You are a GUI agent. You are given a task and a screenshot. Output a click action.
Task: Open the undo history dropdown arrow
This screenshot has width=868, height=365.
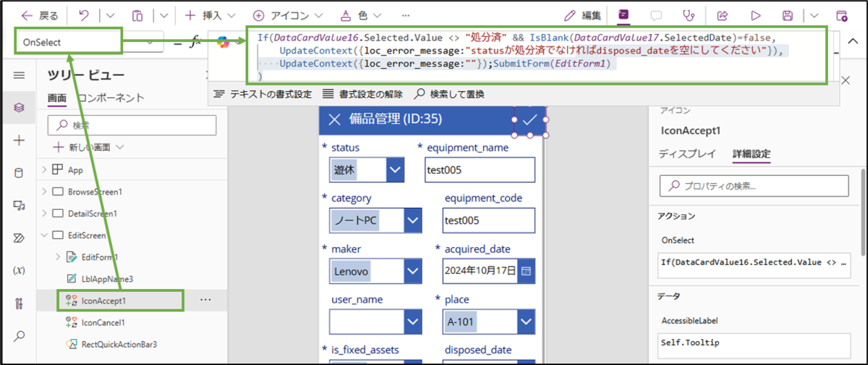click(x=110, y=14)
